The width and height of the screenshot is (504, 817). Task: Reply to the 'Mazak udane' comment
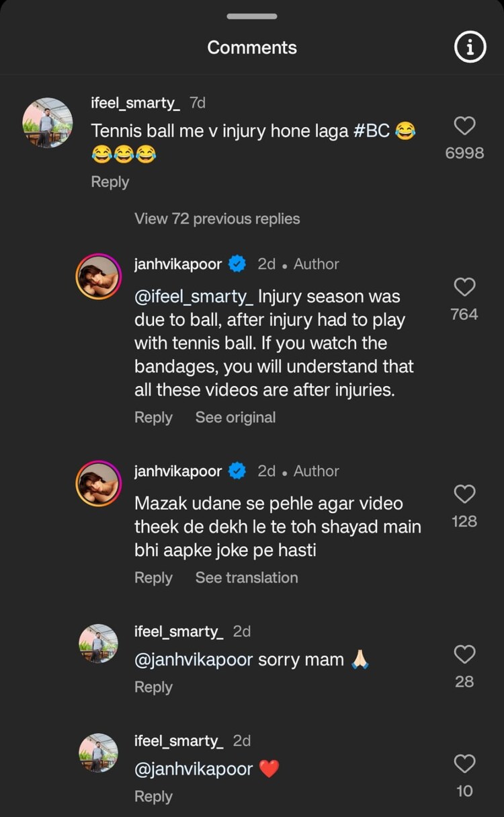coord(153,578)
